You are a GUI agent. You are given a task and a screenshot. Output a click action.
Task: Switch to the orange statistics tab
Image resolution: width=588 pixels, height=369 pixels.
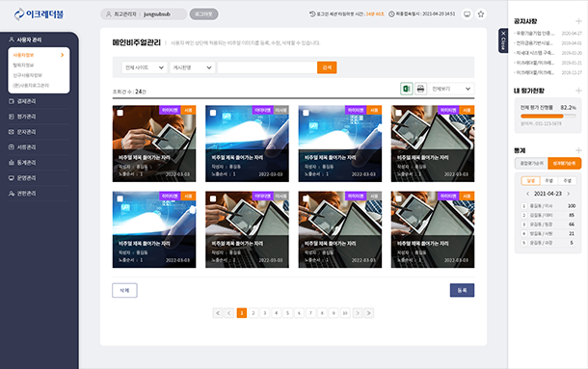point(564,164)
